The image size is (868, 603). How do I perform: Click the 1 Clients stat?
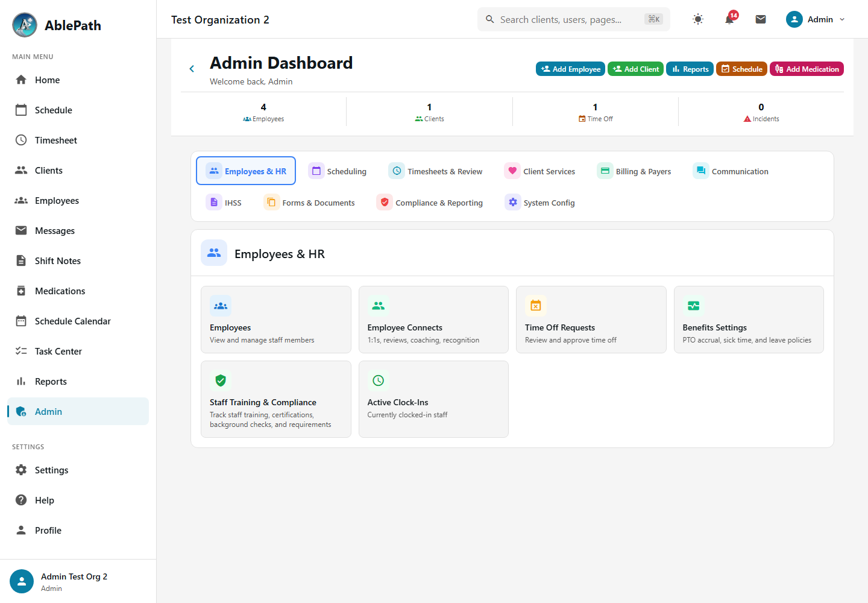(429, 112)
